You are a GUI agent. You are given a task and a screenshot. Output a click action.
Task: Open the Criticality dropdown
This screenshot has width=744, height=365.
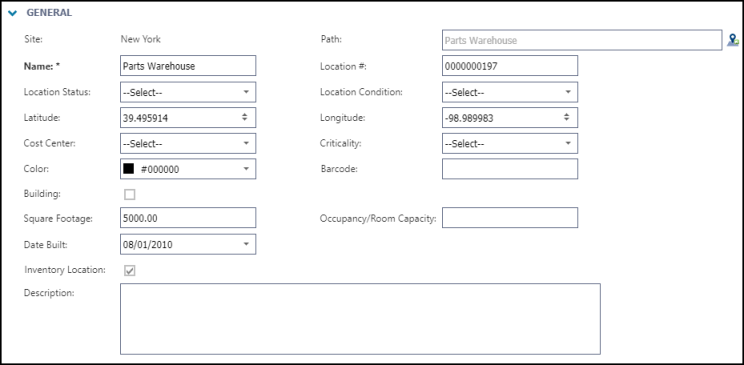[x=510, y=143]
